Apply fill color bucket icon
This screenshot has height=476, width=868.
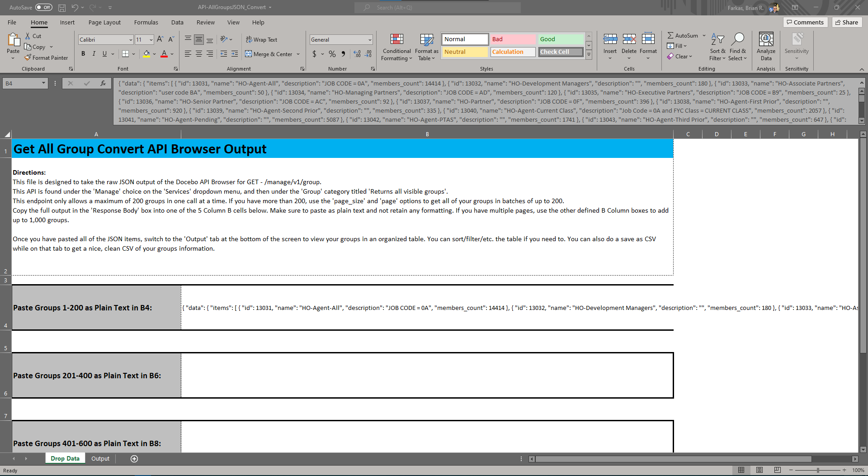146,54
